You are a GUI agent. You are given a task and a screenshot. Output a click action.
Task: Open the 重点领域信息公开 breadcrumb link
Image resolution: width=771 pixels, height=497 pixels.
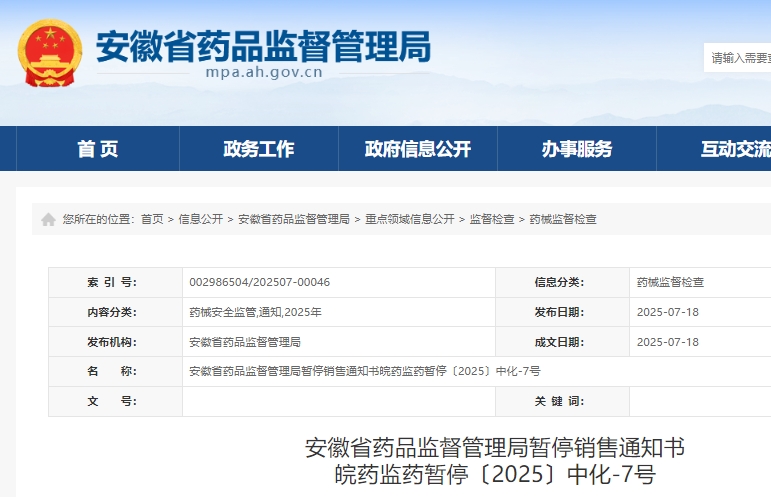[x=410, y=219]
